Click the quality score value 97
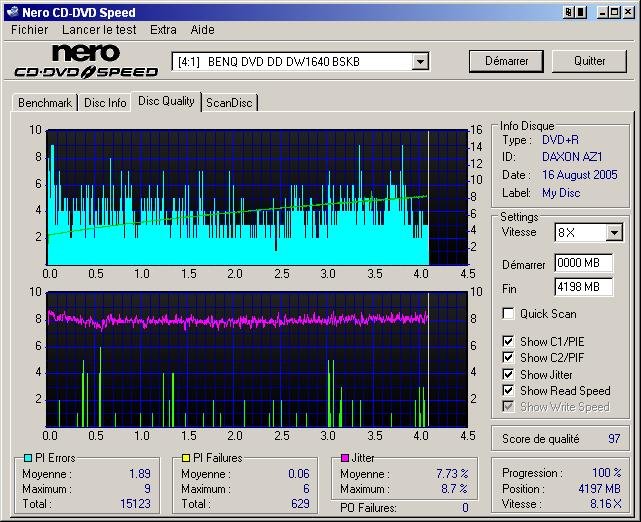Viewport: 641px width, 522px height. tap(614, 439)
